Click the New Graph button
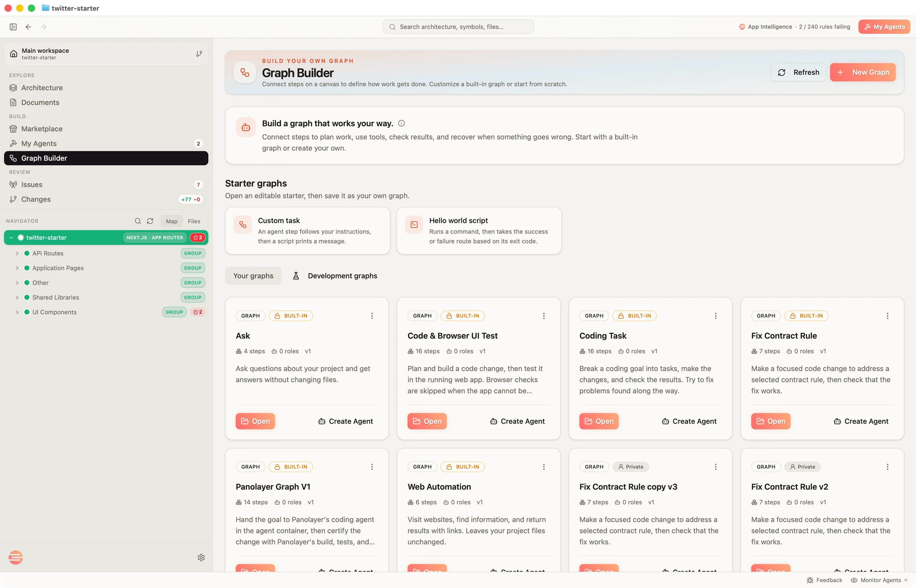The image size is (916, 588). click(863, 72)
